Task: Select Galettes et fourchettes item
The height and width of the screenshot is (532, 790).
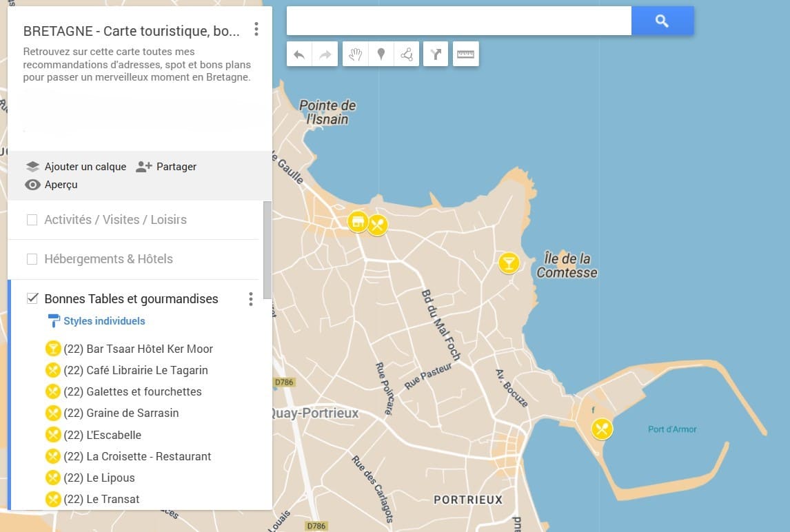Action: [x=132, y=391]
